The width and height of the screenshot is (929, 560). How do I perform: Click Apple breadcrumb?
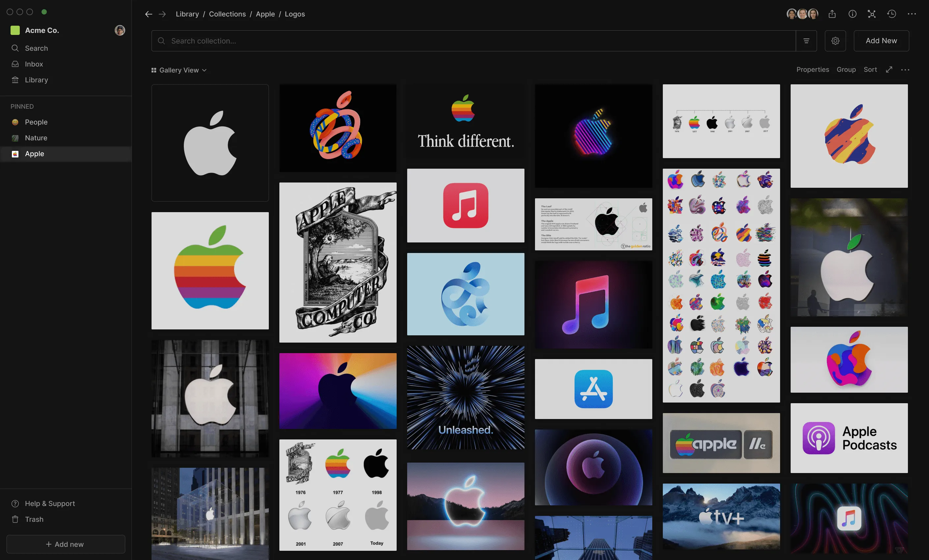(265, 14)
